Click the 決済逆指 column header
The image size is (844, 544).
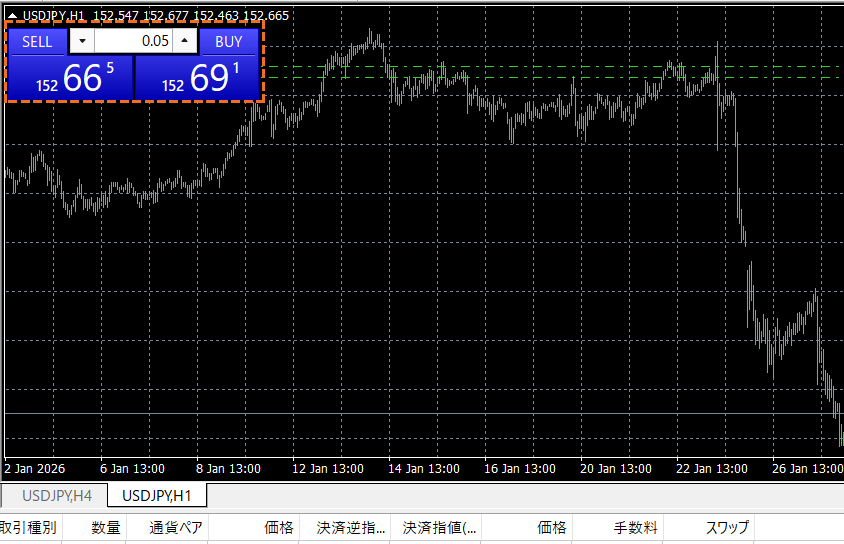[x=350, y=528]
